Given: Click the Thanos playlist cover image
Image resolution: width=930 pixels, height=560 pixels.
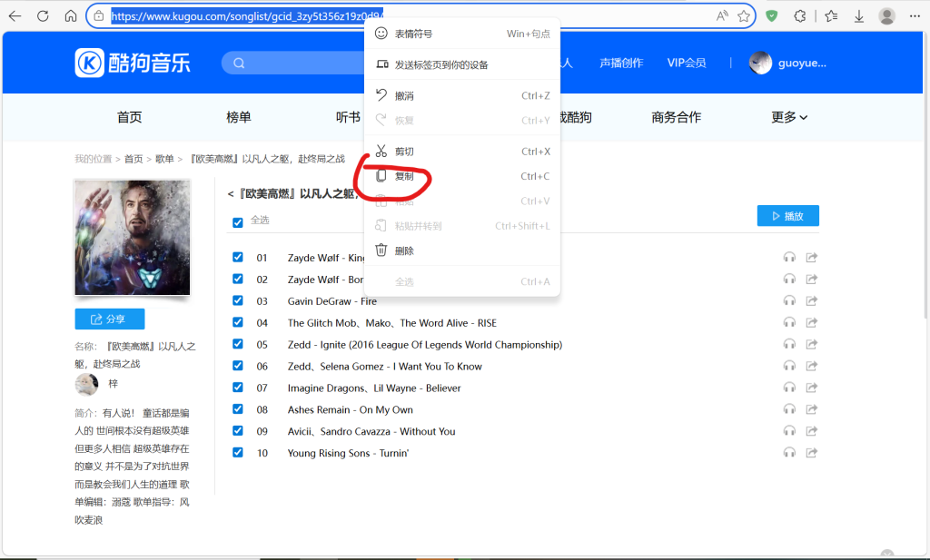Looking at the screenshot, I should pyautogui.click(x=132, y=238).
